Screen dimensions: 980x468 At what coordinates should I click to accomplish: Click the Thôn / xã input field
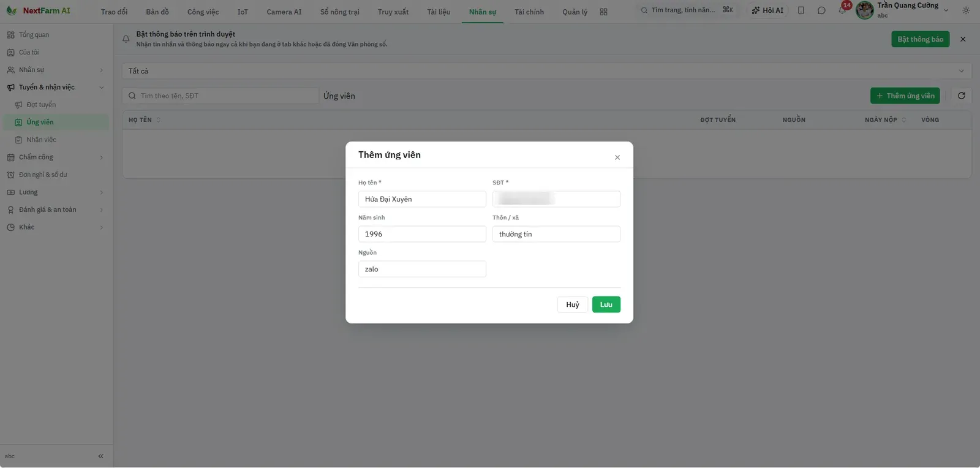coord(556,234)
